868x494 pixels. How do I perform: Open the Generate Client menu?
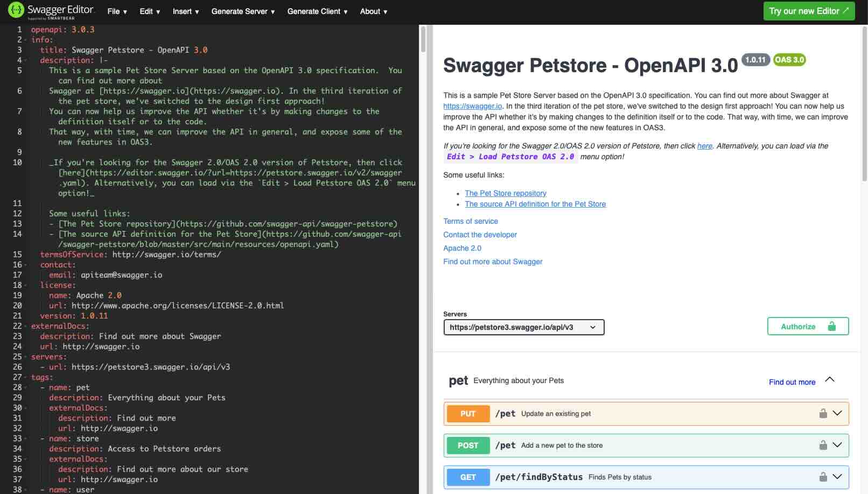coord(317,11)
